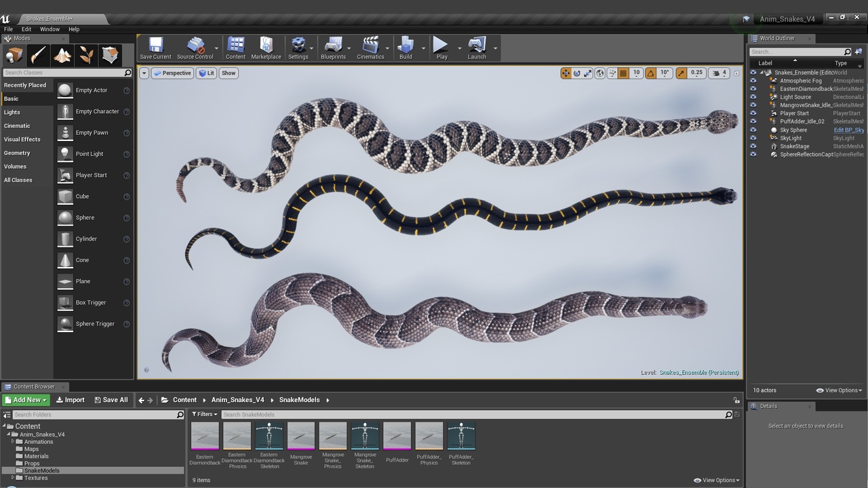
Task: Toggle world/local coordinate system globe
Action: coord(599,73)
